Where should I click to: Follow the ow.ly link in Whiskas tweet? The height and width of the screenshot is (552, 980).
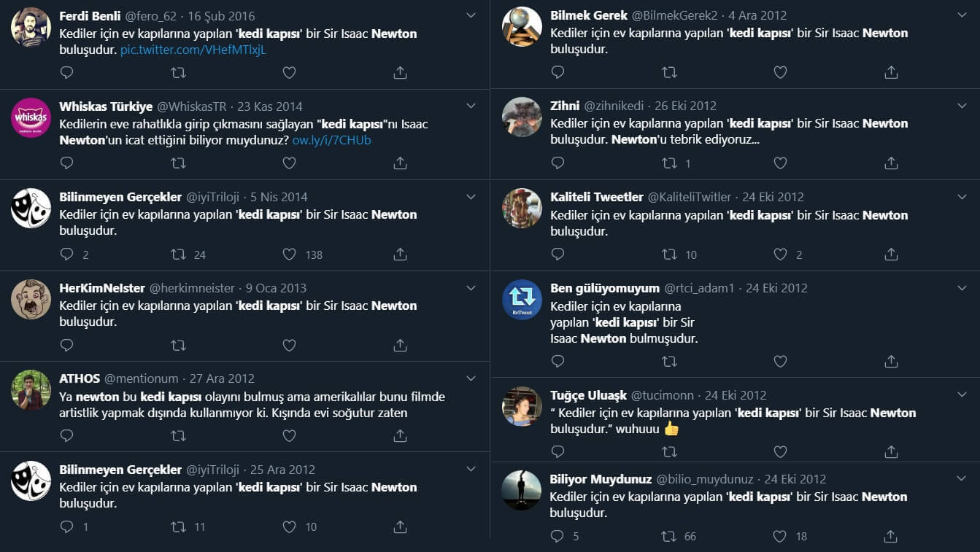click(x=331, y=140)
